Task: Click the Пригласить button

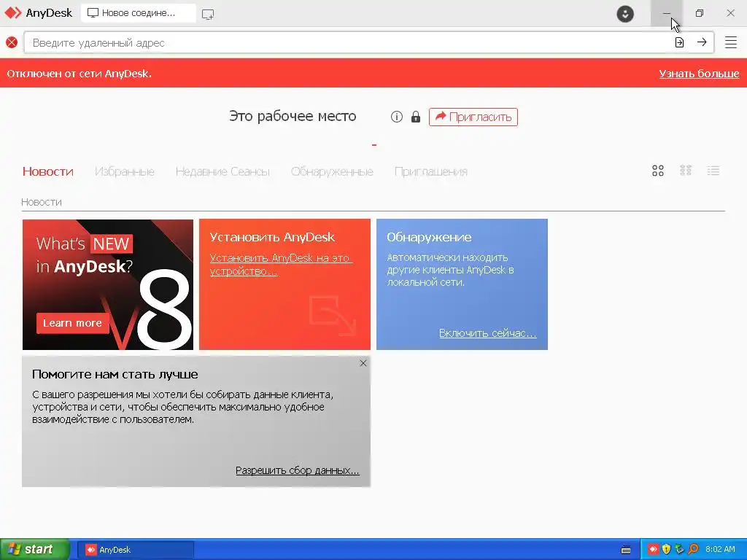Action: 473,117
